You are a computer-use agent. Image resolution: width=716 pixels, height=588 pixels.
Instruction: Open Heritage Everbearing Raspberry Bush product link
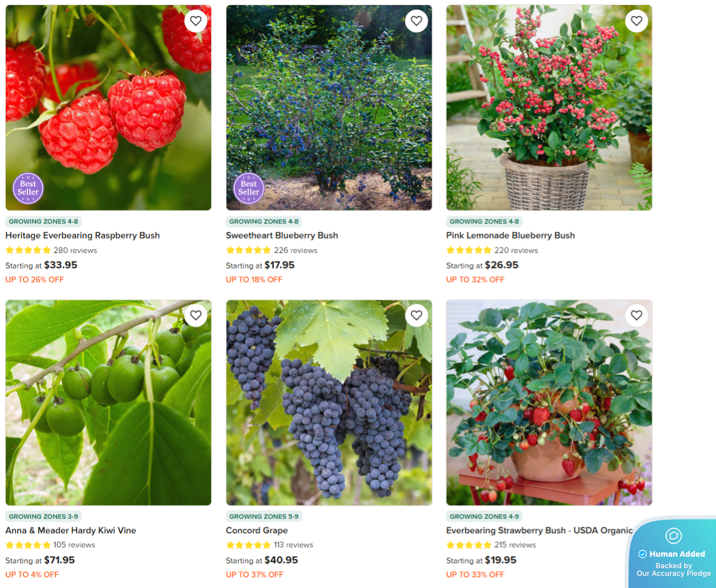pos(83,235)
